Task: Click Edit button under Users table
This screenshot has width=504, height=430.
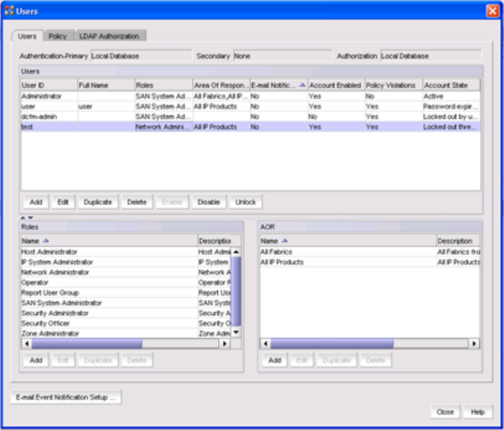Action: (63, 202)
